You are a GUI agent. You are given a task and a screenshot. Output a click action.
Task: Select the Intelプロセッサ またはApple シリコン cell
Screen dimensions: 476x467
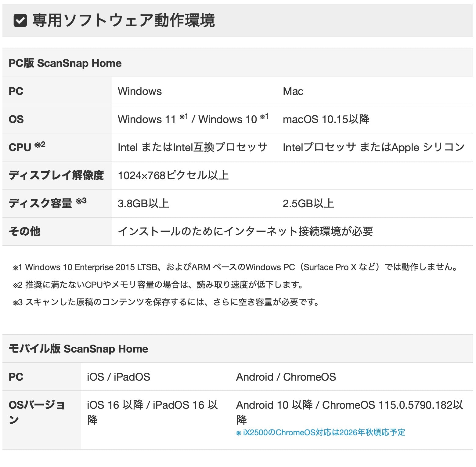coord(375,147)
